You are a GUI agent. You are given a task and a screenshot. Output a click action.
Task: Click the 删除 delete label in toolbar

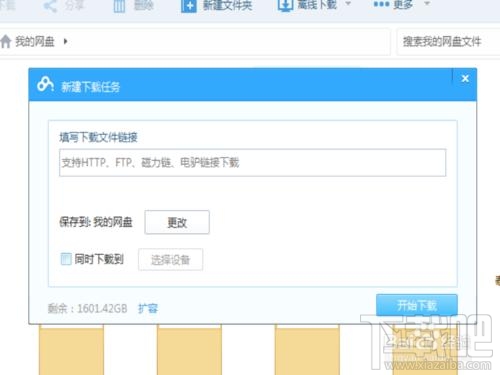[x=144, y=5]
